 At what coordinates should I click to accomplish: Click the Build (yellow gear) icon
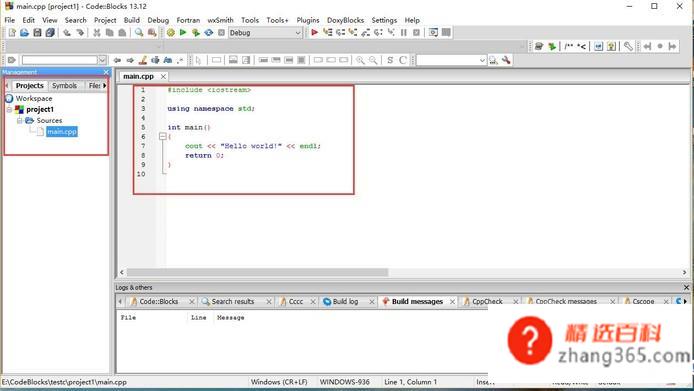(x=170, y=33)
